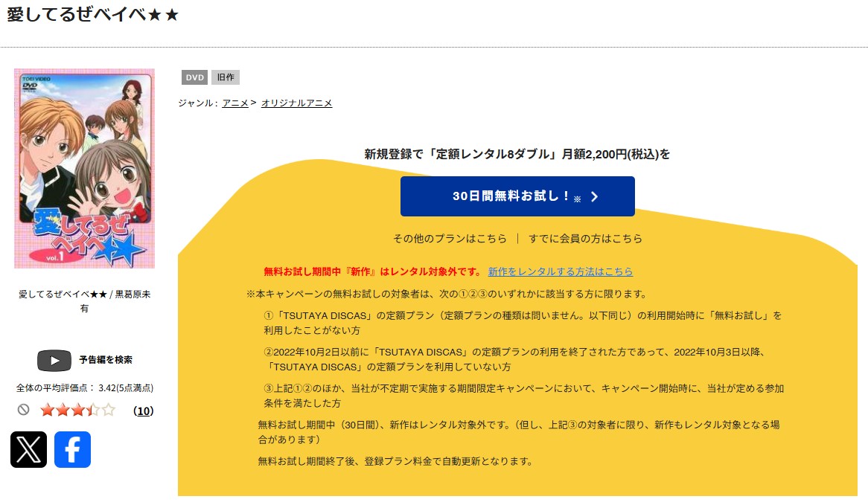Viewport: 868px width, 502px height.
Task: Click 無料お試し期間終了後、登録プラン料金で自動更新 text
Action: point(395,461)
